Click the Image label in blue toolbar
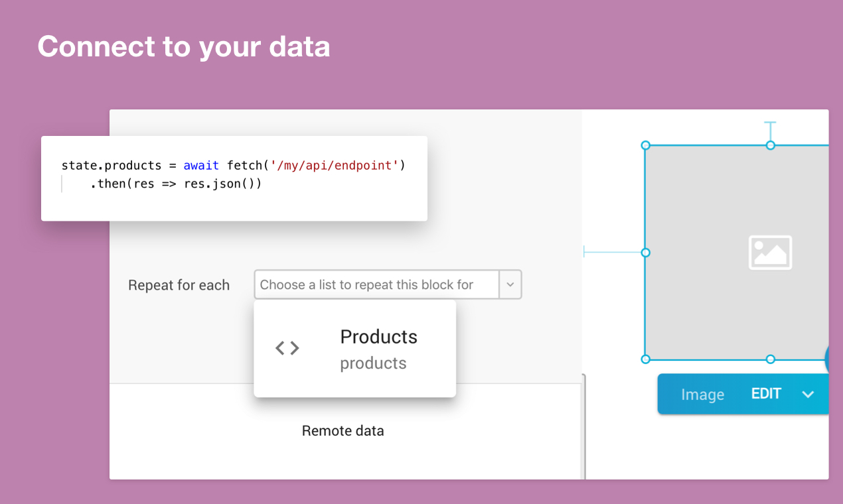Screen dimensions: 843x504 coord(702,395)
